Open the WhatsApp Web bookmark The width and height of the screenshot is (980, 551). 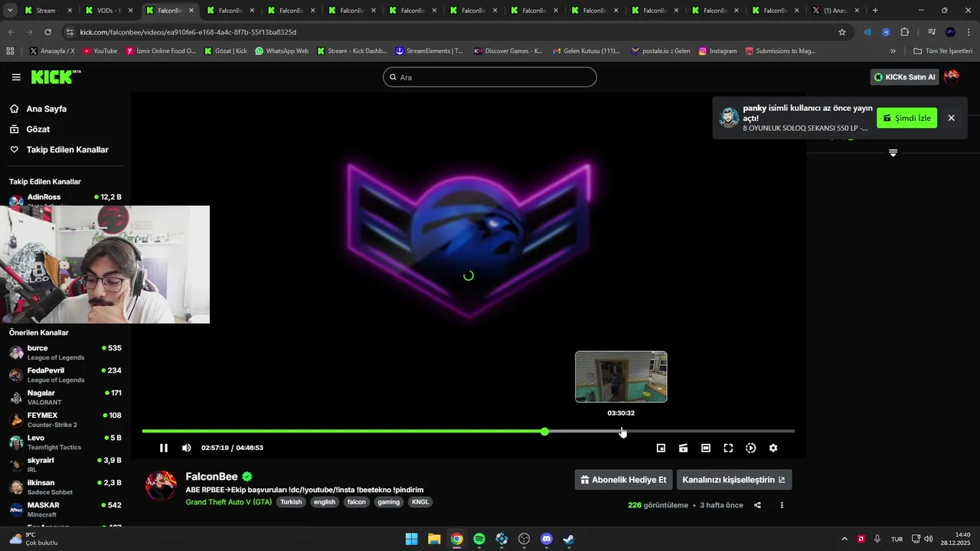282,51
